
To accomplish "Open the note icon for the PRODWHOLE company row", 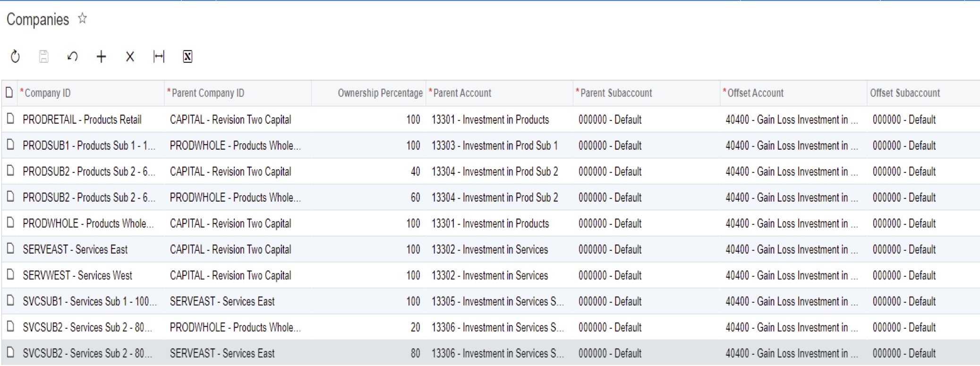I will click(10, 223).
